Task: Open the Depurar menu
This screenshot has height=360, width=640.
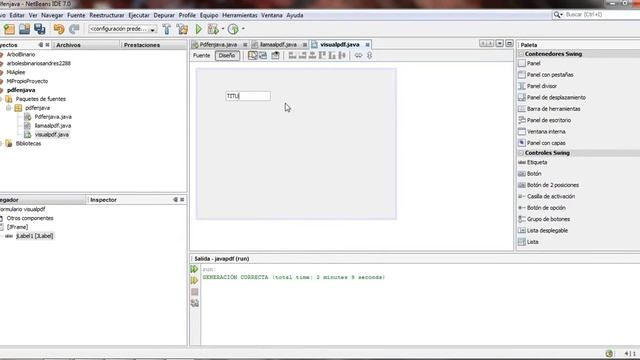Action: pos(164,15)
